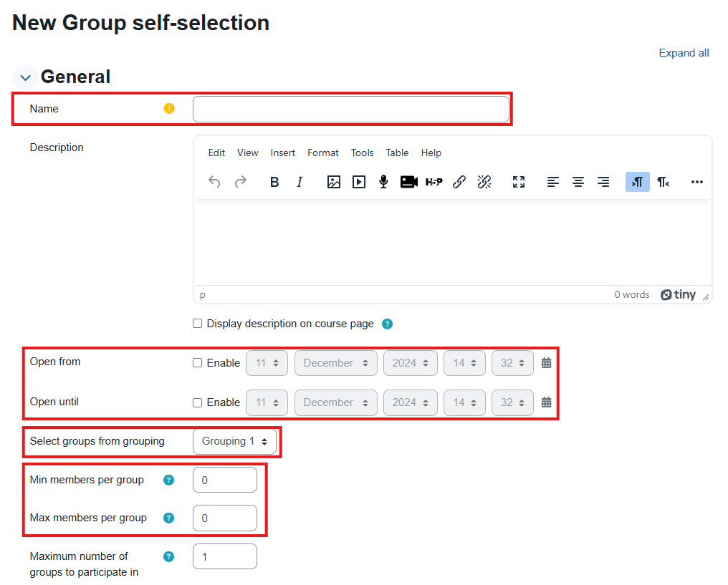Open the Select groups from grouping dropdown
Screen dimensions: 728x585
(x=234, y=442)
